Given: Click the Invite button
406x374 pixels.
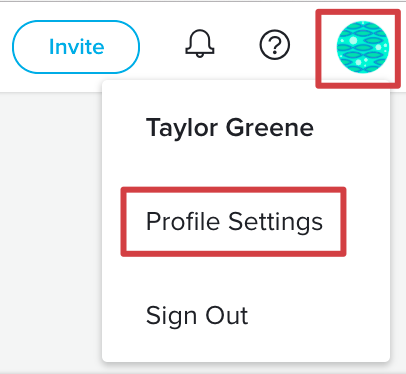Looking at the screenshot, I should (x=76, y=47).
